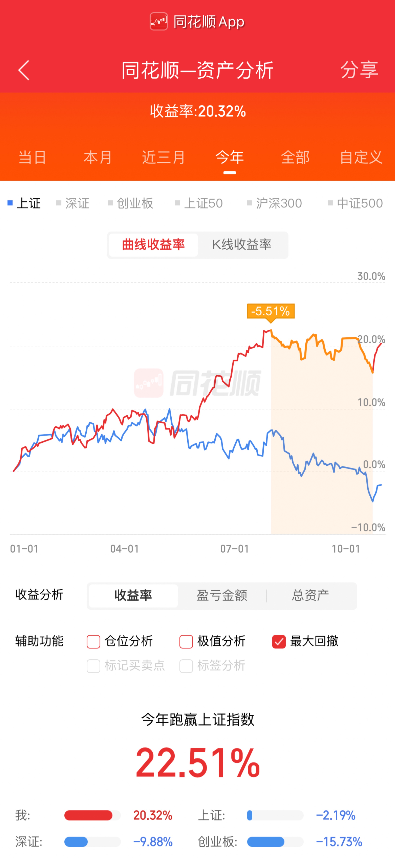
Task: Open the 全部 period tab
Action: coord(295,157)
